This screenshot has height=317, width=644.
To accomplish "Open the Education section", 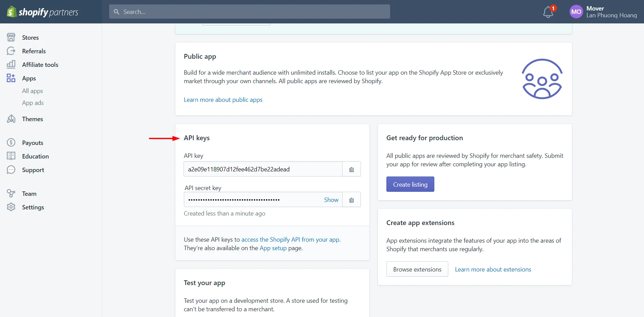I will [x=35, y=156].
